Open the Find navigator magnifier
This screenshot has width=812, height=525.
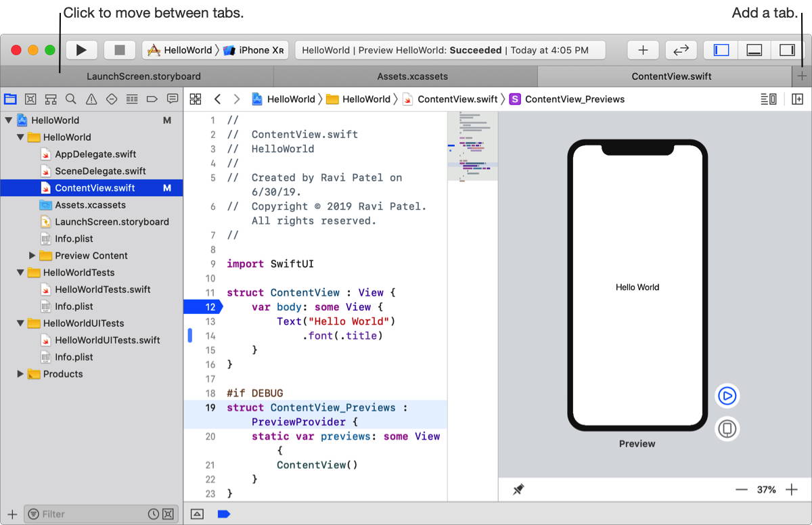point(71,99)
